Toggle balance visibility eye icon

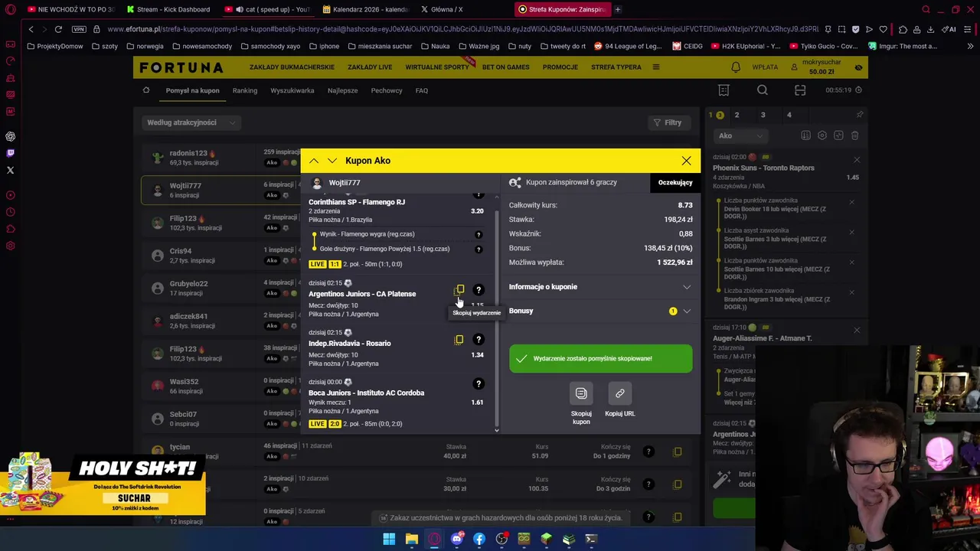coord(858,67)
